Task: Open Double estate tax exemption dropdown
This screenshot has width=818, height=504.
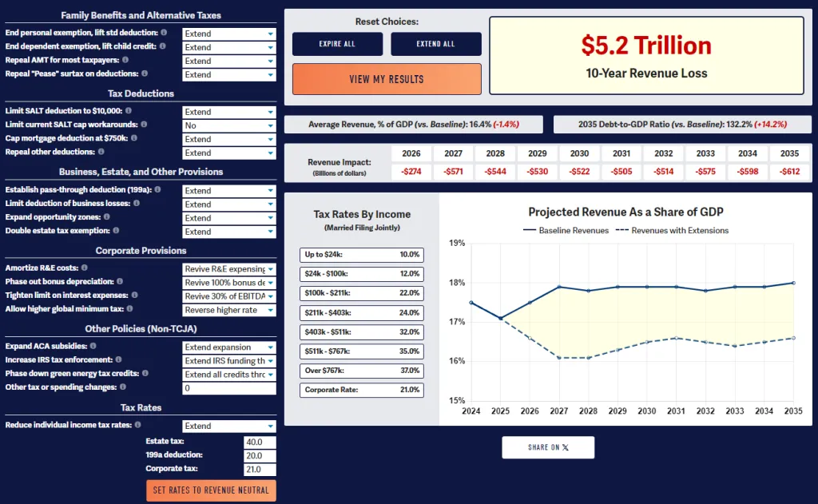Action: 229,232
